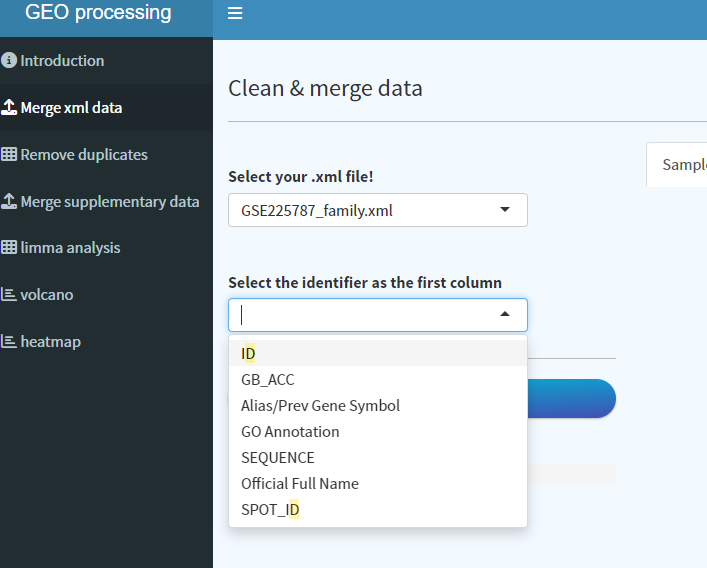The width and height of the screenshot is (707, 568).
Task: Click the volcano chart icon
Action: tap(9, 294)
